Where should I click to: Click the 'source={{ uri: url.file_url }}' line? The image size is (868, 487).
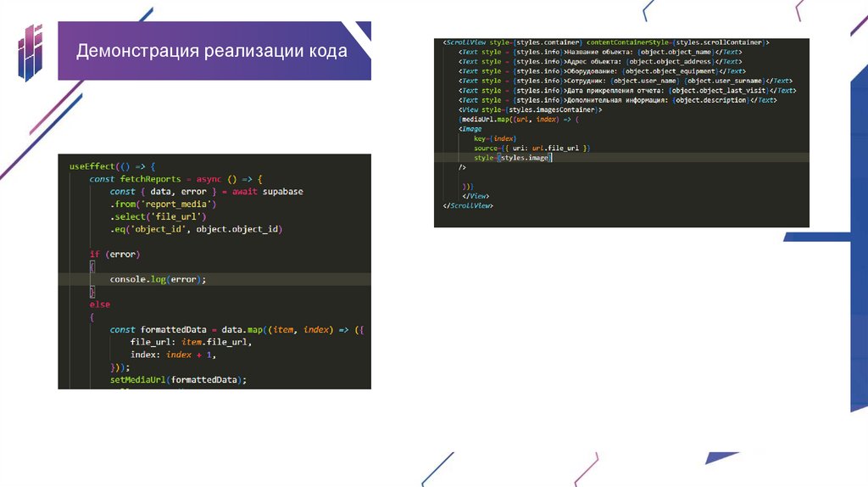tap(532, 148)
